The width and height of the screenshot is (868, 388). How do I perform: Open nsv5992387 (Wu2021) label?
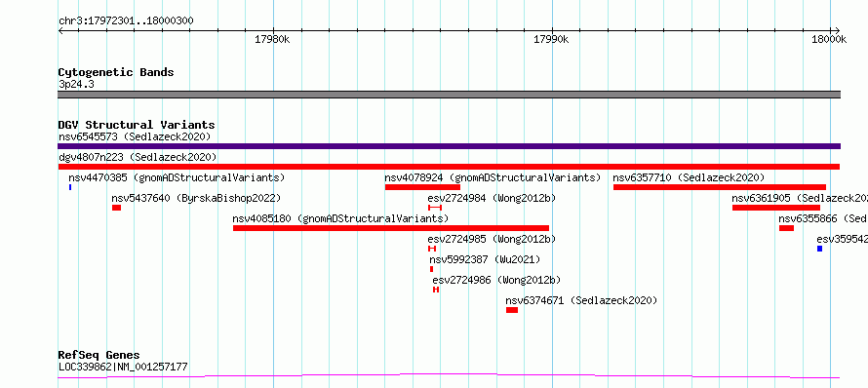point(485,259)
